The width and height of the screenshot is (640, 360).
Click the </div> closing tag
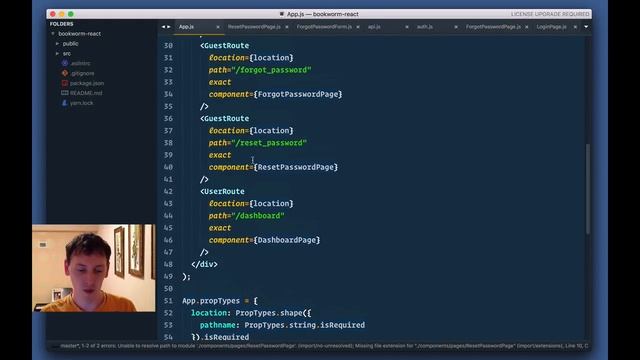point(204,264)
